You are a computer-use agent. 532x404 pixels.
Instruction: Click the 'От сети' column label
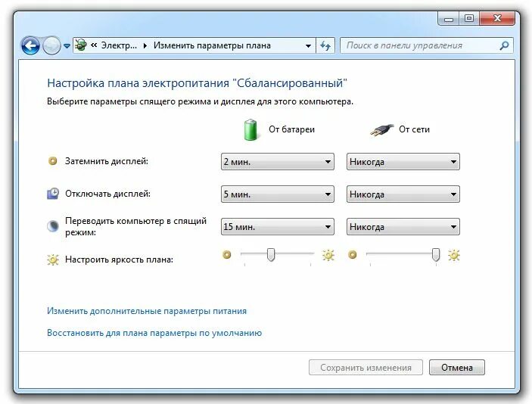point(414,129)
